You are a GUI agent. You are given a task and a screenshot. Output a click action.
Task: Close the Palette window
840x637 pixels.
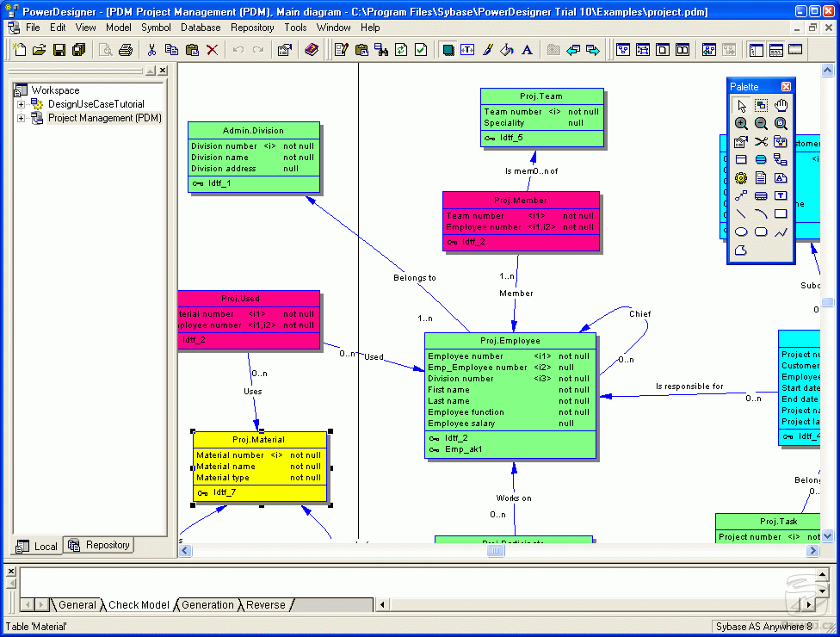coord(786,86)
